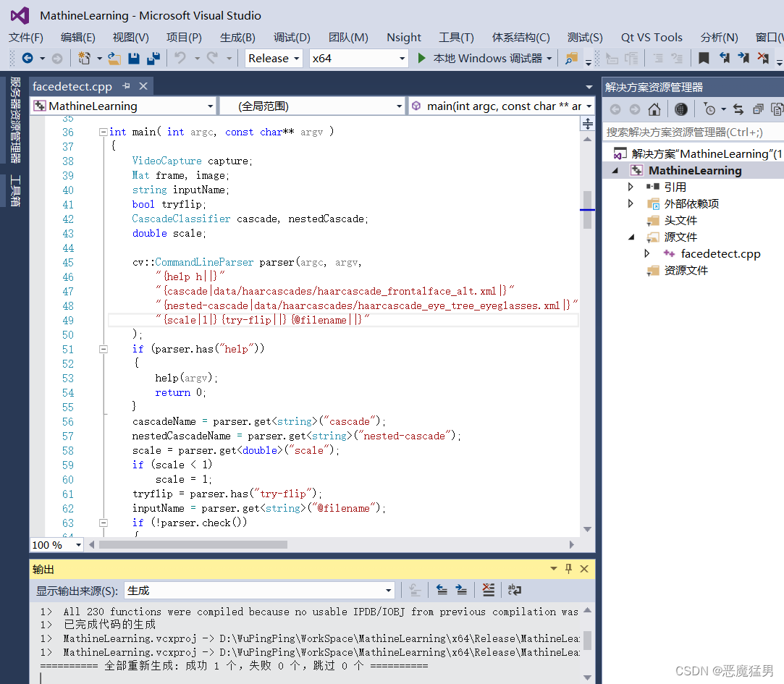This screenshot has width=784, height=684.
Task: Click the Save All toolbar icon
Action: [153, 59]
